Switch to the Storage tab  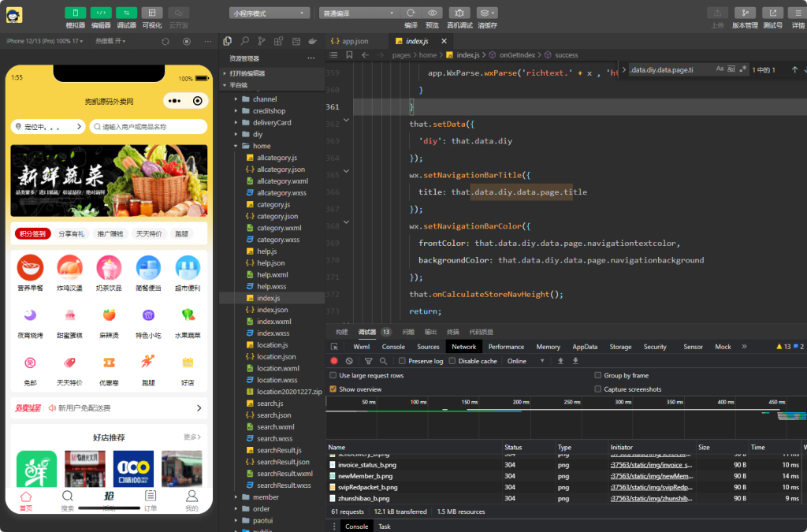pyautogui.click(x=621, y=347)
